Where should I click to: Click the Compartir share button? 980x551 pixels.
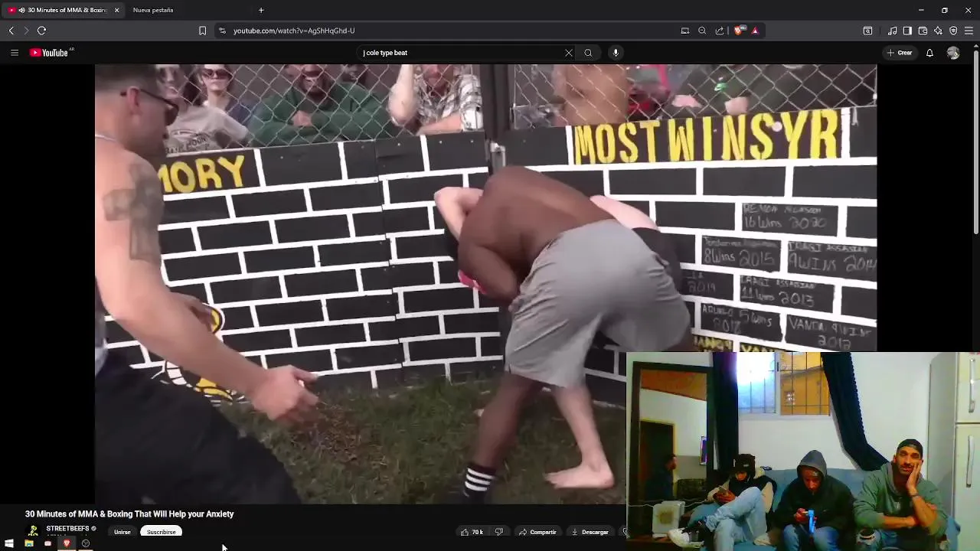537,532
